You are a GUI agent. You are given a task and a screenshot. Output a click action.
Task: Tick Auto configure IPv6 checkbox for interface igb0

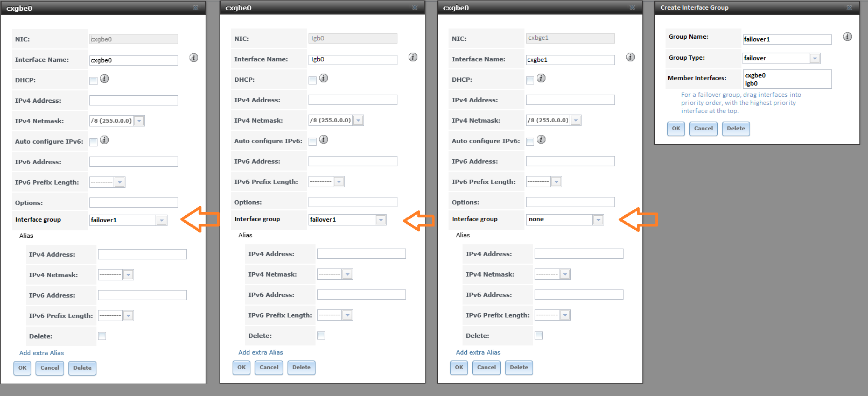312,142
